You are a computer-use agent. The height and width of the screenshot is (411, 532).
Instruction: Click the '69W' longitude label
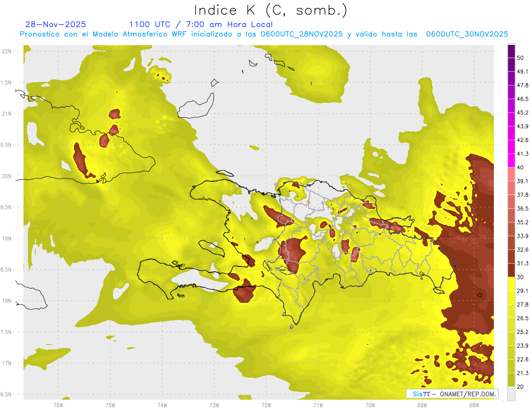(422, 405)
